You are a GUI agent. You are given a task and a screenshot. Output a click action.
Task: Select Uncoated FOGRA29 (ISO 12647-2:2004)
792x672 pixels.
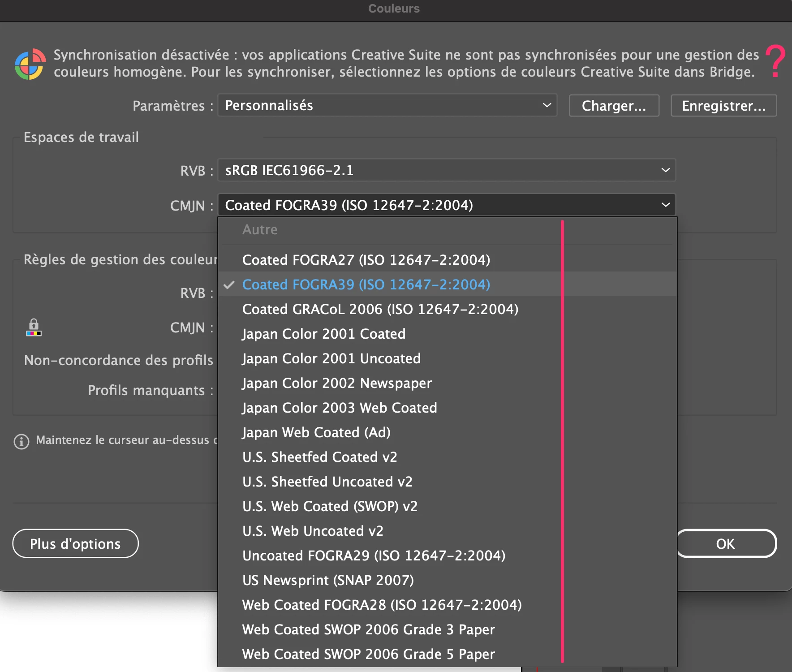pos(447,556)
